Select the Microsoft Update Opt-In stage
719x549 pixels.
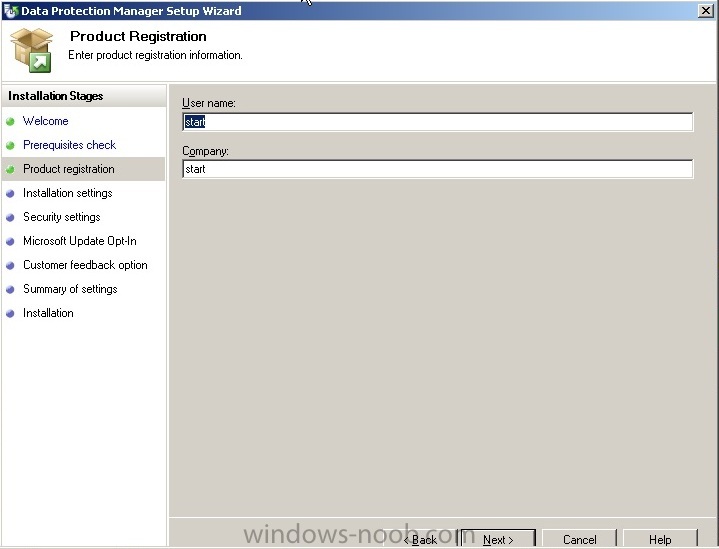pyautogui.click(x=80, y=241)
